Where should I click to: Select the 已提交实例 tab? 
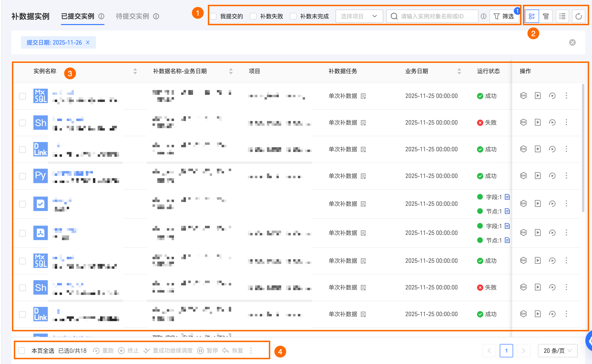77,16
